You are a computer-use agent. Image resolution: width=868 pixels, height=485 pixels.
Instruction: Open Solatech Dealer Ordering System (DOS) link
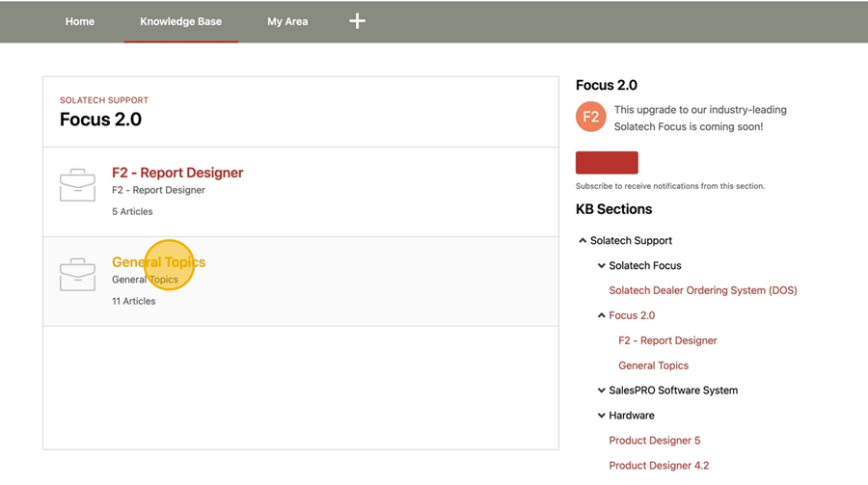(x=703, y=290)
